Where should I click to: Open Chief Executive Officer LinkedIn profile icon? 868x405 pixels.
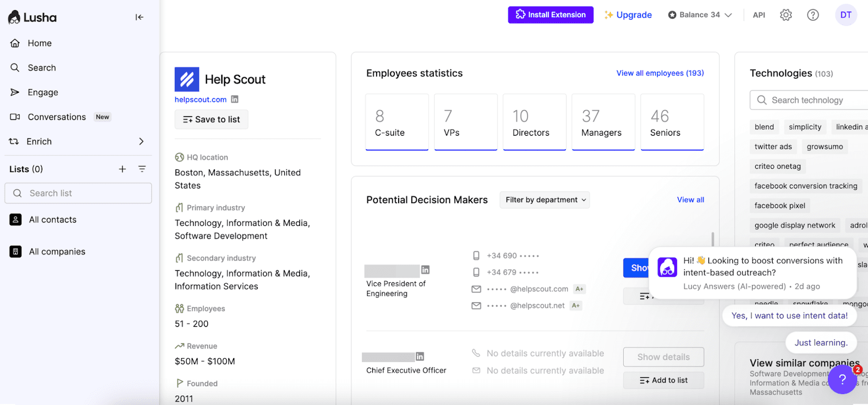click(x=420, y=357)
